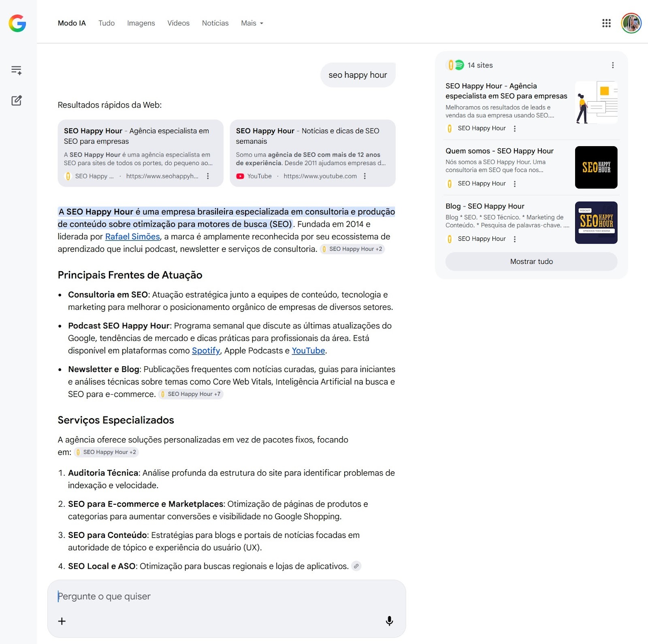Screen dimensions: 648x644
Task: Open the Spotify link
Action: pos(206,351)
